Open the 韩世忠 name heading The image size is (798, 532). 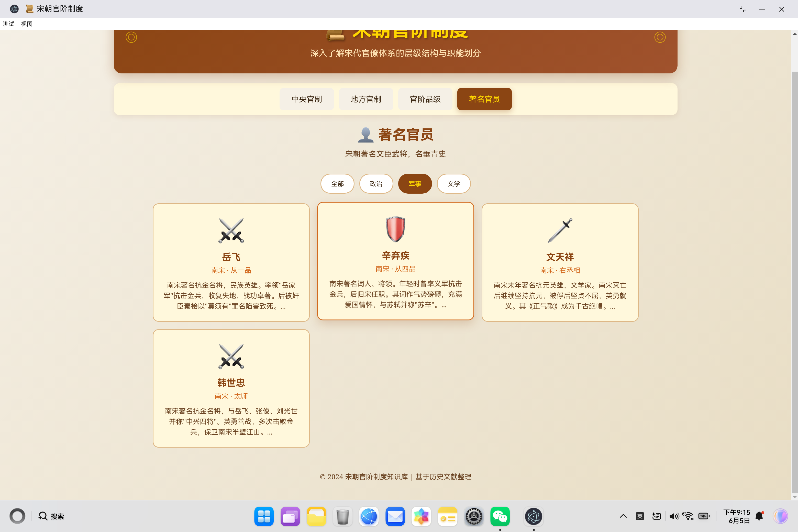(231, 383)
